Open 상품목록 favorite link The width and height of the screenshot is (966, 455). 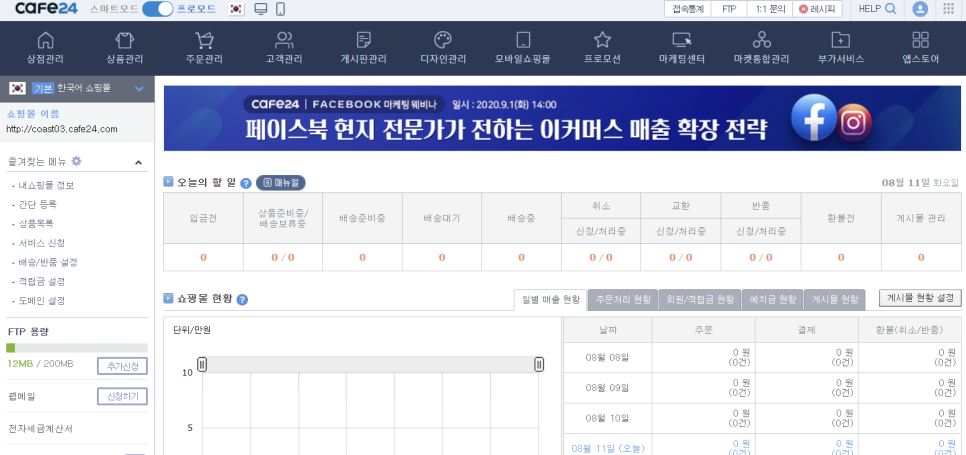click(x=36, y=223)
